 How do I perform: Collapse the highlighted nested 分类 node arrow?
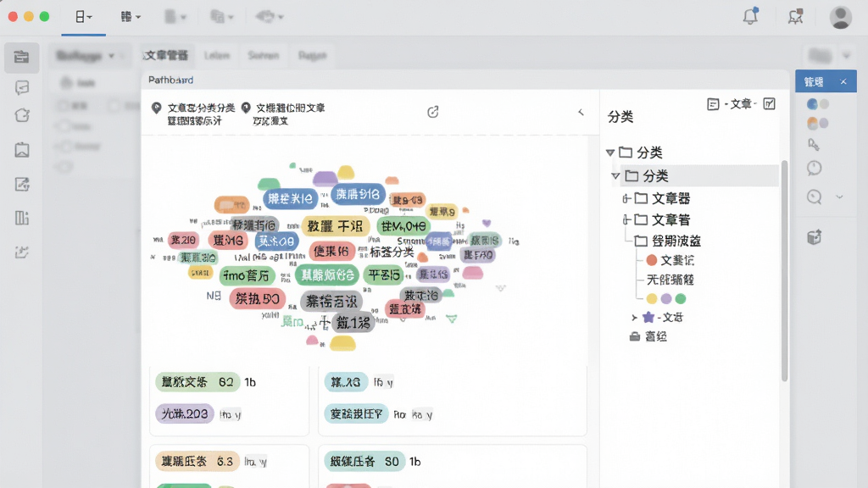point(615,176)
